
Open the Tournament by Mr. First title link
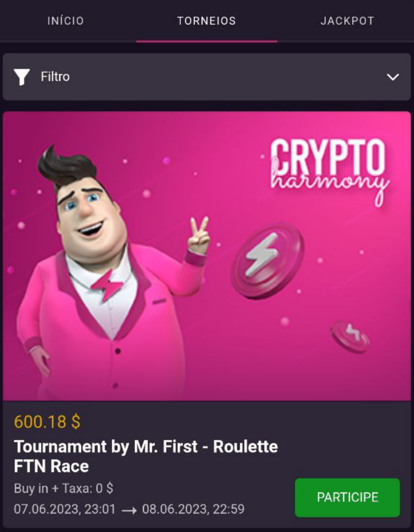(146, 456)
